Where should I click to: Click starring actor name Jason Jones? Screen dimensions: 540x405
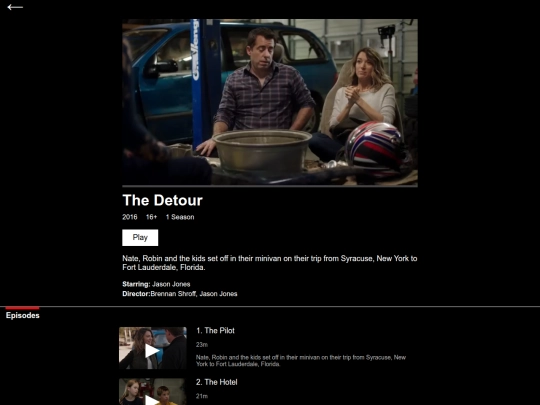point(171,284)
